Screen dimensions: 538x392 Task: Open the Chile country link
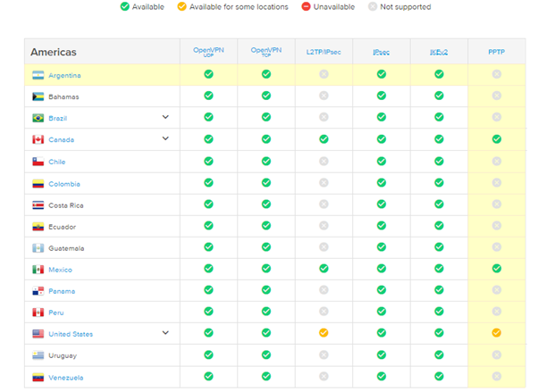56,162
